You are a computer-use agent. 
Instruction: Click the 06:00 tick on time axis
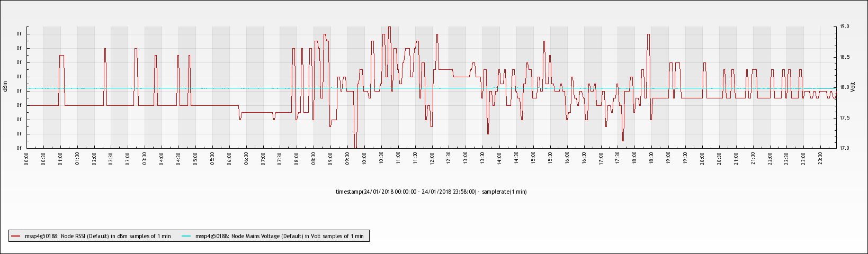(x=229, y=159)
